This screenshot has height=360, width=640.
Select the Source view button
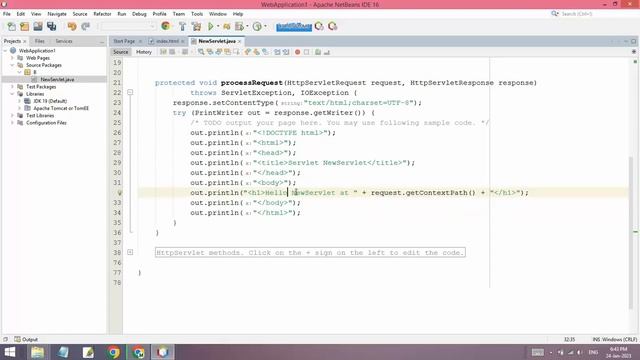click(x=120, y=52)
